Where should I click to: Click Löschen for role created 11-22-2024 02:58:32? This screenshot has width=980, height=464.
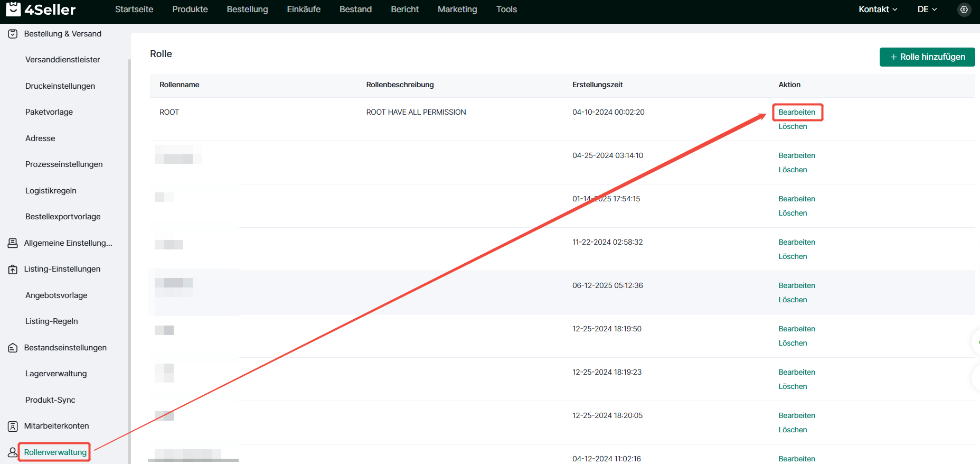[x=793, y=256]
